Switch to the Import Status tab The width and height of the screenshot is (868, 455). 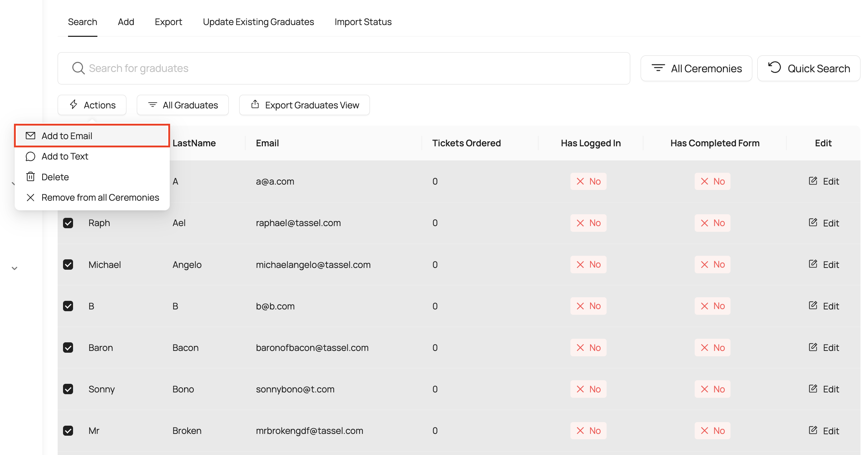[x=363, y=22]
